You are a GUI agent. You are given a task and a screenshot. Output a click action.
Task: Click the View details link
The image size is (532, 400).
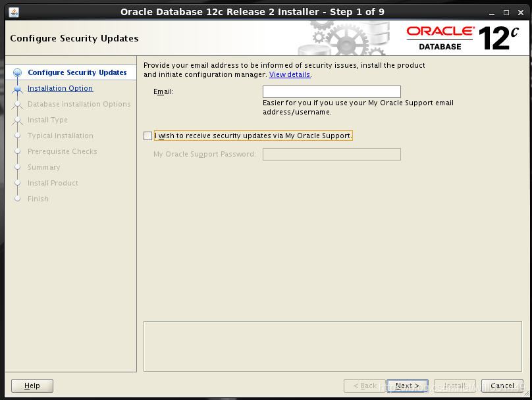[x=290, y=74]
